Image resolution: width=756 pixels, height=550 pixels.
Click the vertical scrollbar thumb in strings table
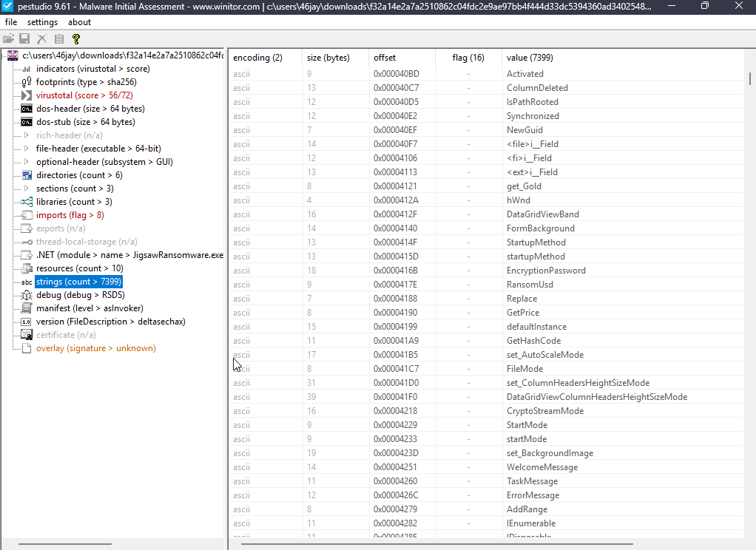[x=750, y=78]
